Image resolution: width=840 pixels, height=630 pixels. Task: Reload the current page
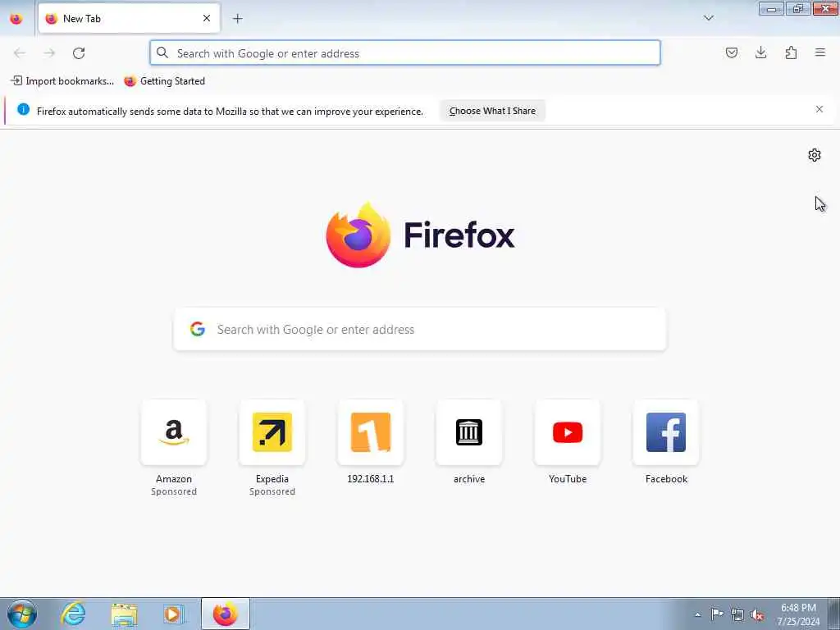pyautogui.click(x=79, y=52)
